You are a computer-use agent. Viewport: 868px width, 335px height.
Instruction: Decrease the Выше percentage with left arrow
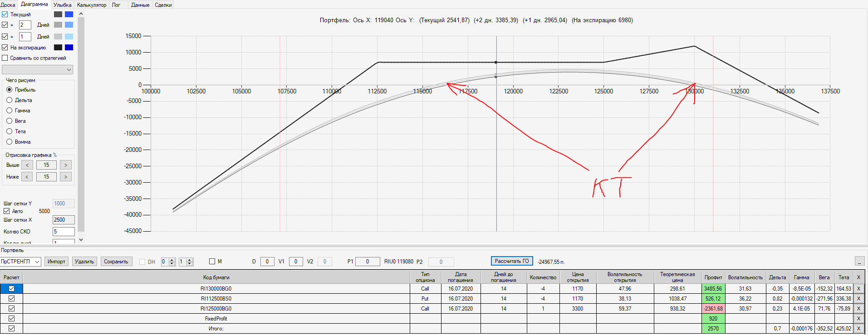(27, 165)
